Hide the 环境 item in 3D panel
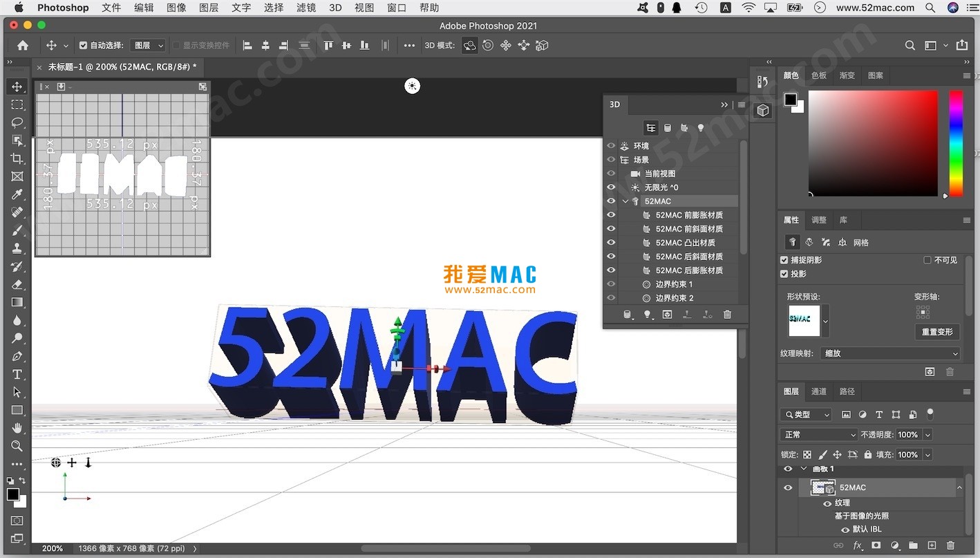Screen dimensions: 980x558 (x=611, y=146)
